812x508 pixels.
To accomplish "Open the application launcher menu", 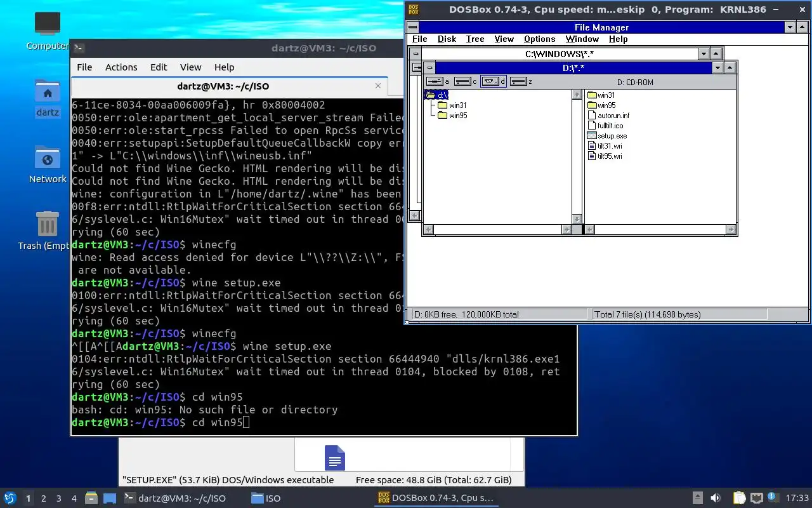I will (x=10, y=498).
